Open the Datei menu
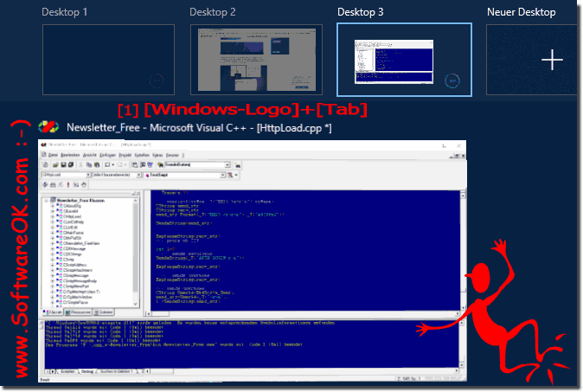 (53, 155)
